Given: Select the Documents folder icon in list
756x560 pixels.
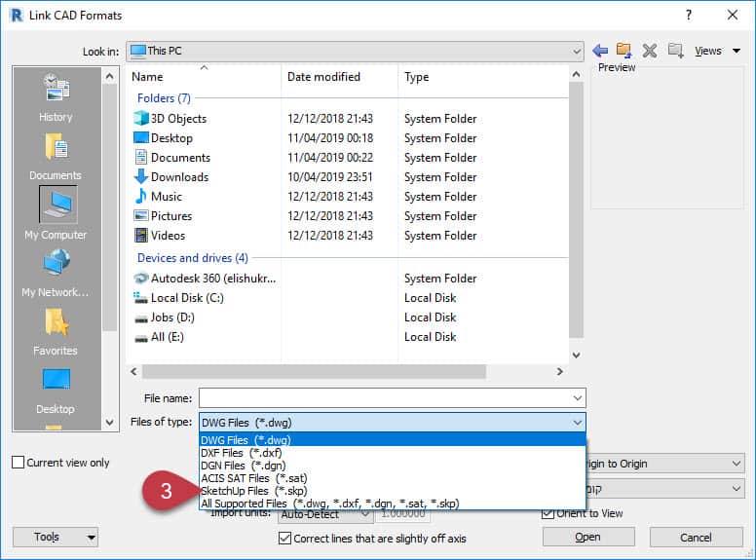Looking at the screenshot, I should pyautogui.click(x=141, y=157).
